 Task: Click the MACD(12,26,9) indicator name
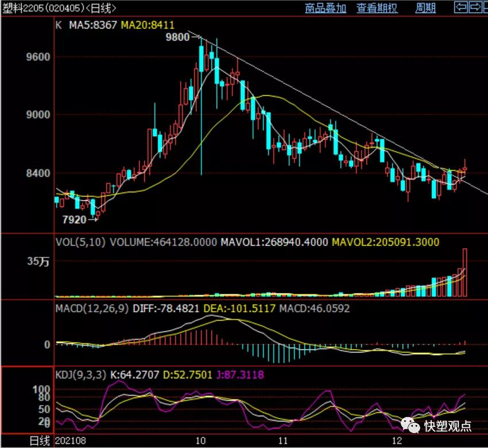tap(92, 308)
